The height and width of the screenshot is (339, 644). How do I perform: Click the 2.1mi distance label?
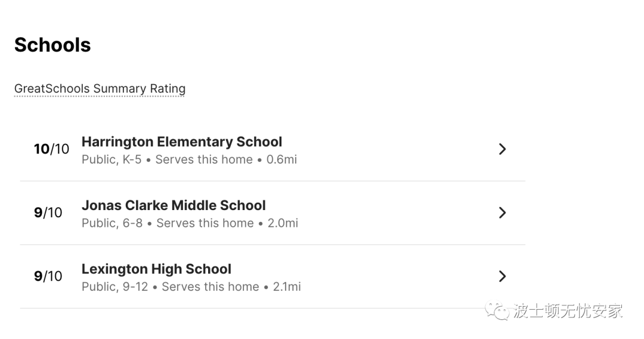coord(287,287)
